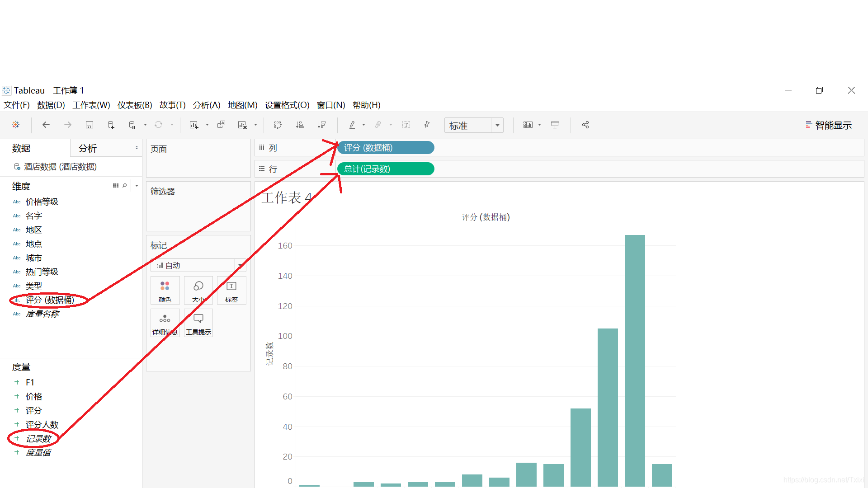This screenshot has height=488, width=868.
Task: Click the Sort Ascending icon
Action: coord(300,125)
